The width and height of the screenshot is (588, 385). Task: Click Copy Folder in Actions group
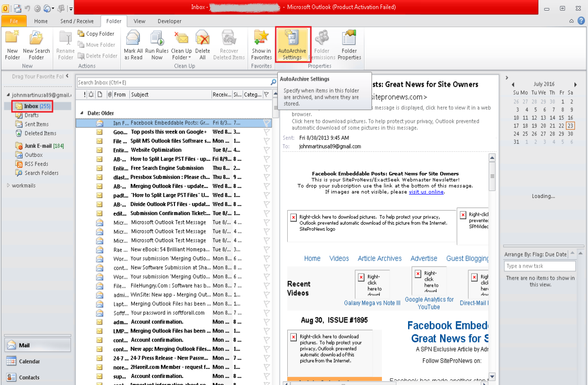96,34
